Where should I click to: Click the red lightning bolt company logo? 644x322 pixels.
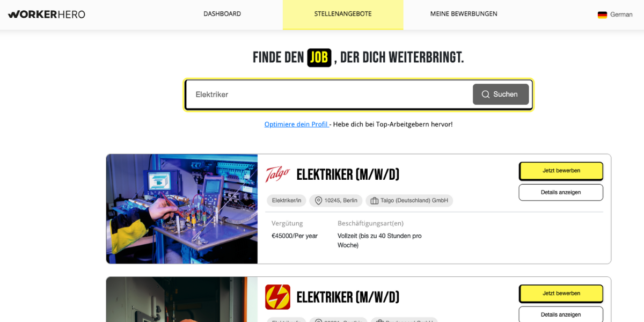tap(277, 297)
